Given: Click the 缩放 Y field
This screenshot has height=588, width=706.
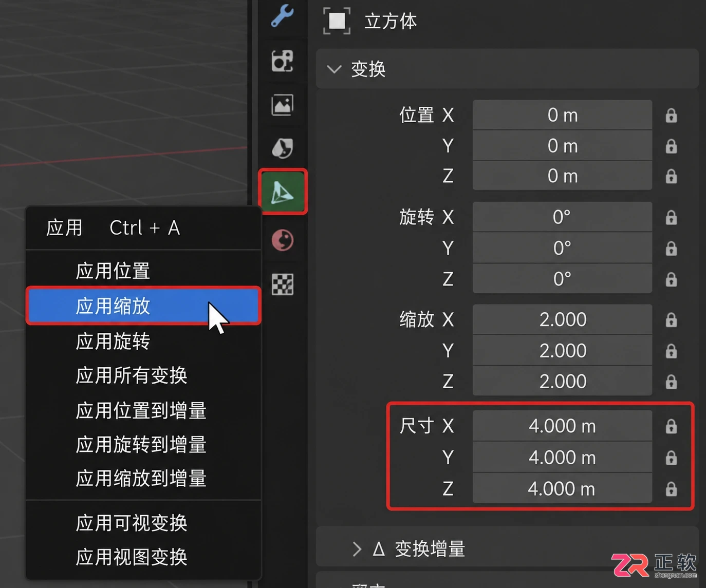Looking at the screenshot, I should 562,350.
